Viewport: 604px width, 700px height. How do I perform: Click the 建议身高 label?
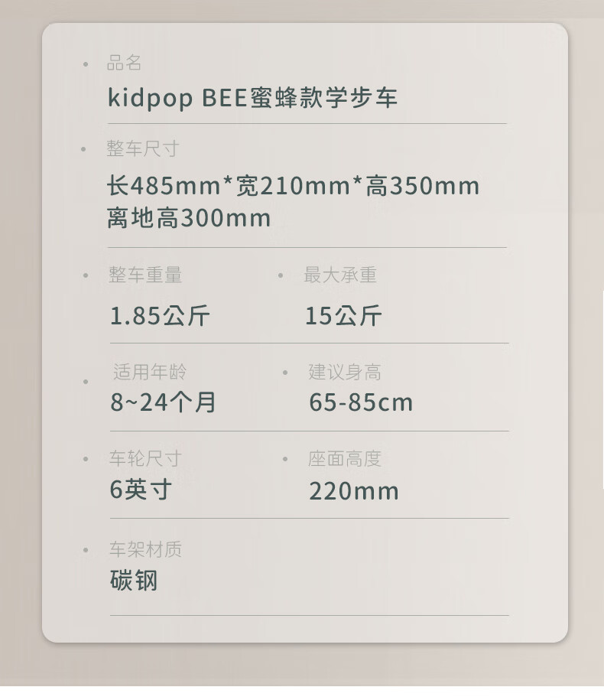tap(345, 372)
